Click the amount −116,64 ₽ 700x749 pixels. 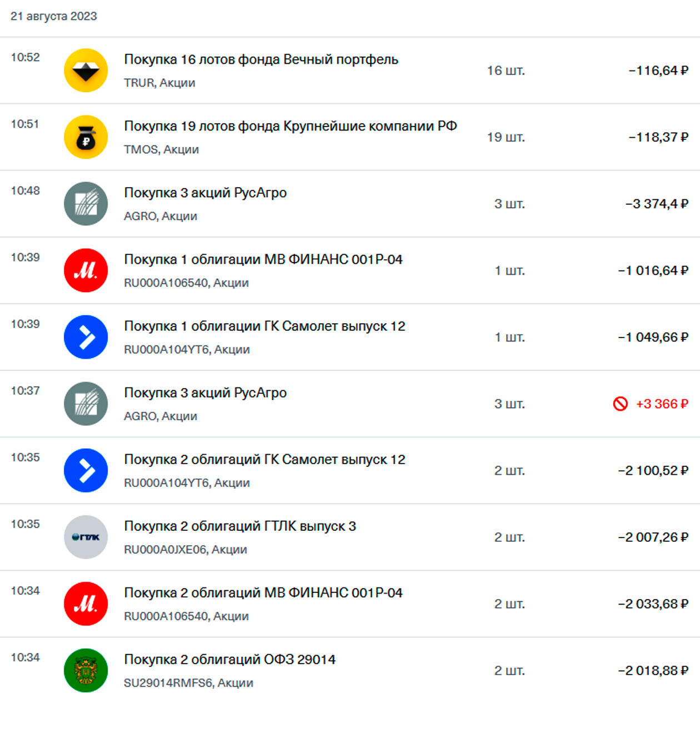[658, 71]
